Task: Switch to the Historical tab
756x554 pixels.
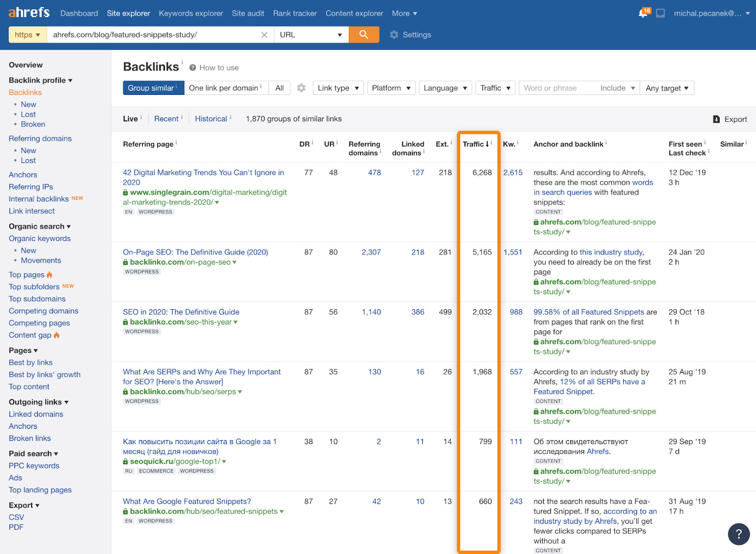Action: coord(210,119)
